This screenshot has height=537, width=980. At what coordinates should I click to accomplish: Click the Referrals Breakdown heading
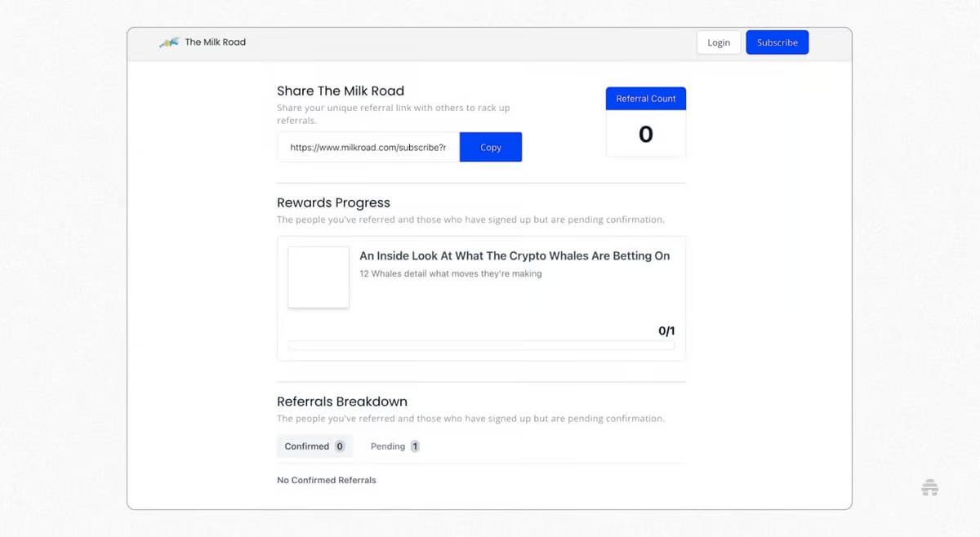point(342,401)
